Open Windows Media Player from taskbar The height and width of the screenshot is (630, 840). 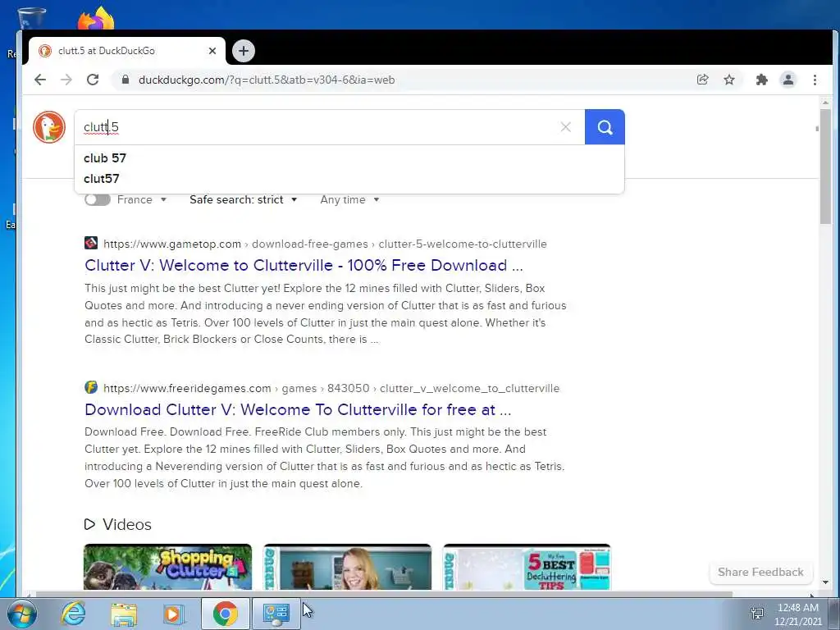[x=173, y=614]
